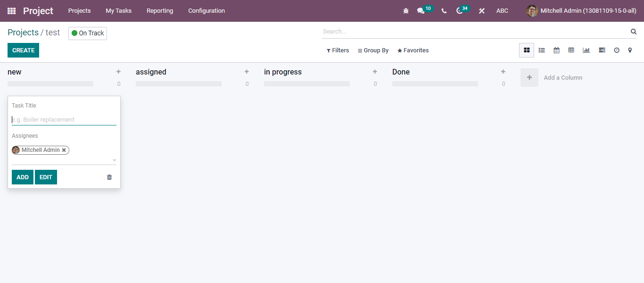The image size is (644, 283).
Task: Open the Reporting menu
Action: point(160,10)
